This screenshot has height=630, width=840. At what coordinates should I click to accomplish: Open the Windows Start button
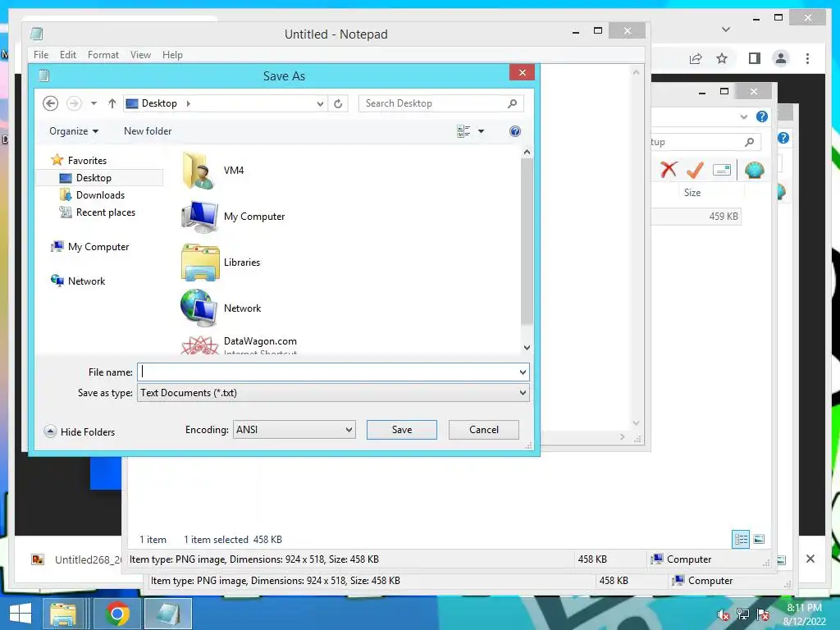pos(21,614)
